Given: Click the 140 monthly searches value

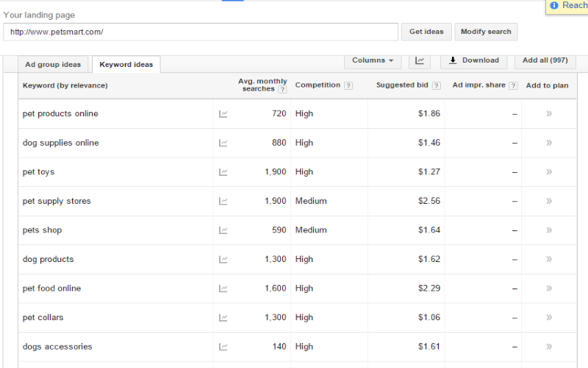Looking at the screenshot, I should (279, 346).
